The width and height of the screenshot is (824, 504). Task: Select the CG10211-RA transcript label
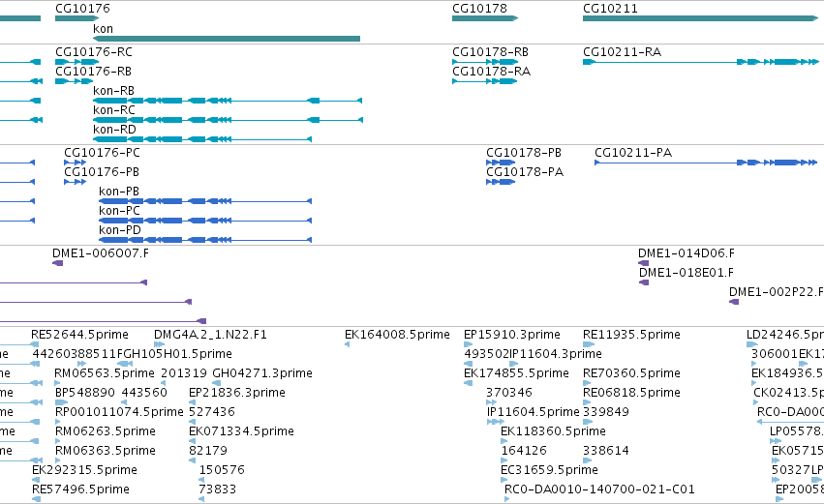tap(622, 52)
